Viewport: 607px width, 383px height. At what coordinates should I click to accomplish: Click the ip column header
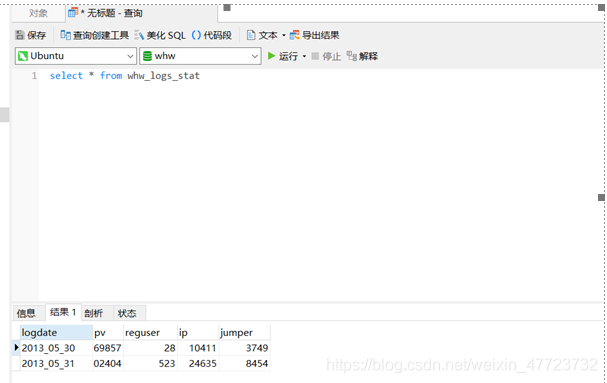pos(198,333)
